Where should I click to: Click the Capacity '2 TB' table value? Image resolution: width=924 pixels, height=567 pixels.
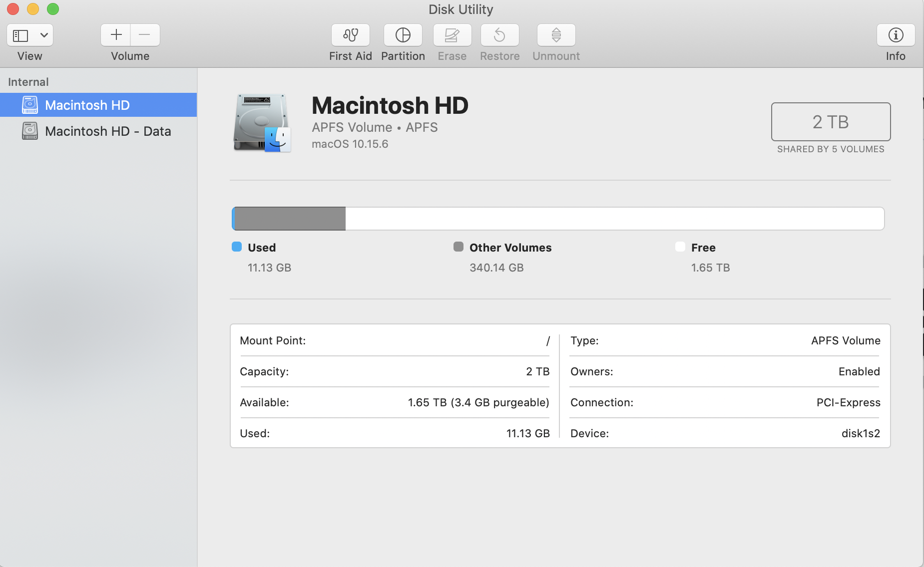[537, 371]
